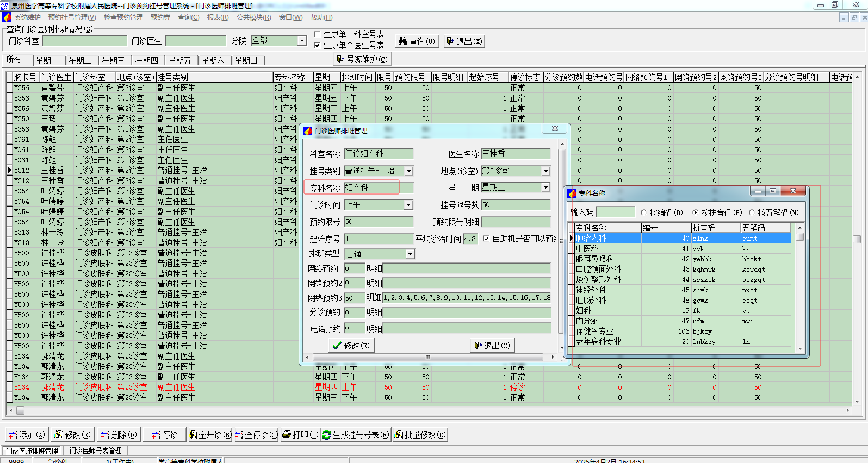Switch to the 星期一 tab

pyautogui.click(x=47, y=60)
